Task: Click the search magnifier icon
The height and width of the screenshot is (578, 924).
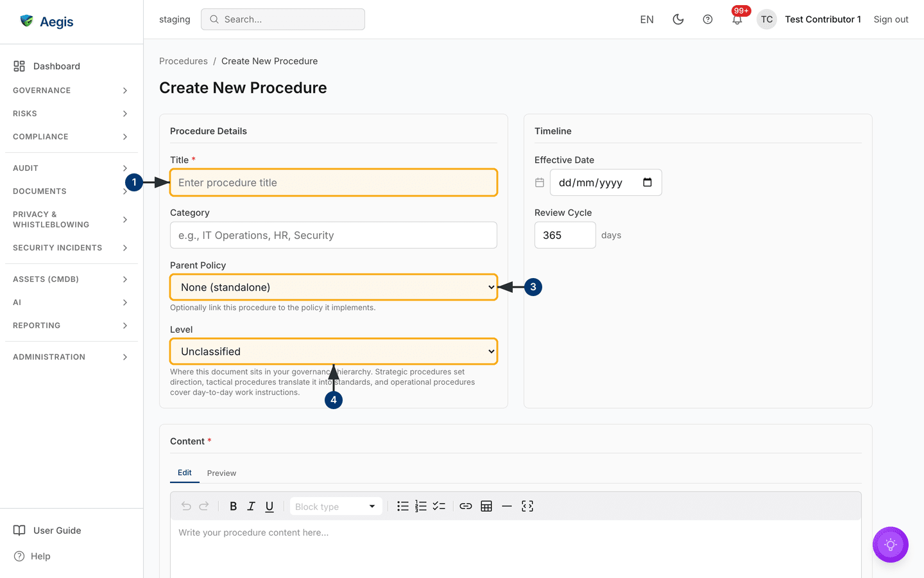Action: 214,19
